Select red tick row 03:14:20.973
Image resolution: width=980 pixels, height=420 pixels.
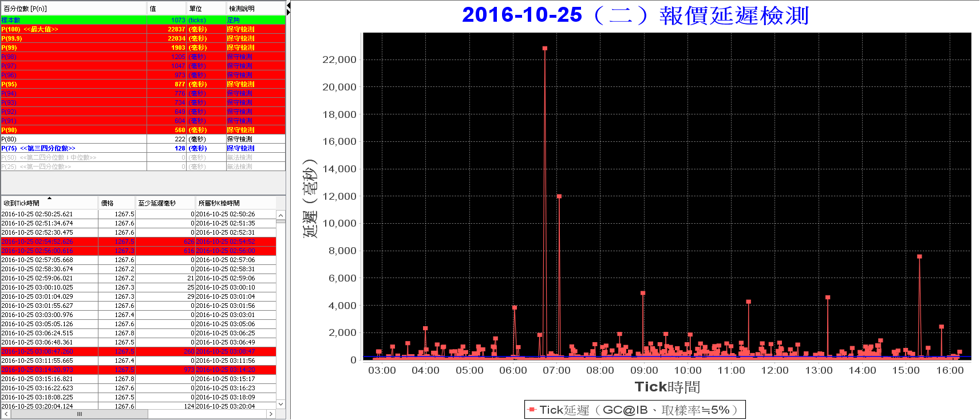pos(139,370)
